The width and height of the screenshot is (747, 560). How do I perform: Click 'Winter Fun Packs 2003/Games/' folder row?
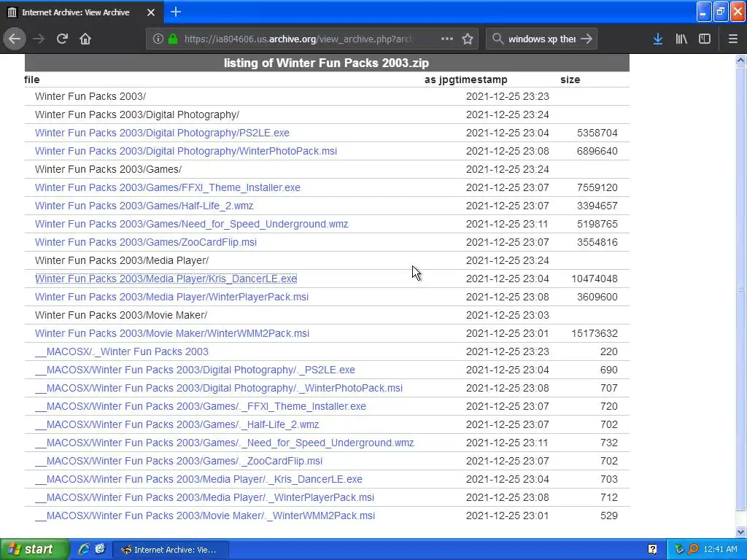click(327, 169)
